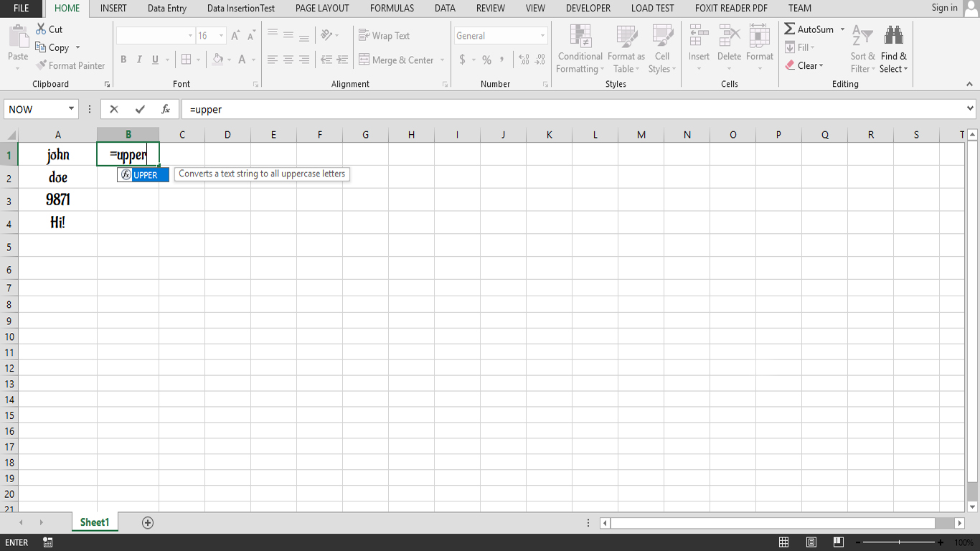This screenshot has width=980, height=551.
Task: Confirm formula with the checkmark icon
Action: coord(140,109)
